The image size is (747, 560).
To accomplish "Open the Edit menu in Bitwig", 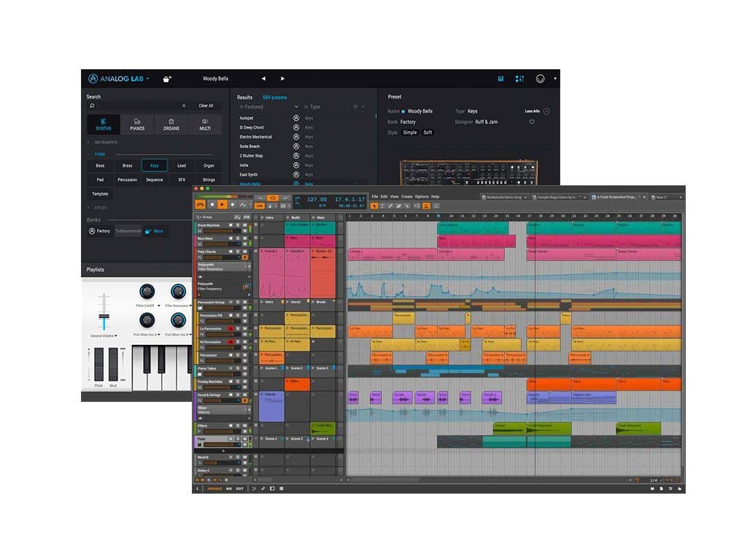I will pos(384,197).
